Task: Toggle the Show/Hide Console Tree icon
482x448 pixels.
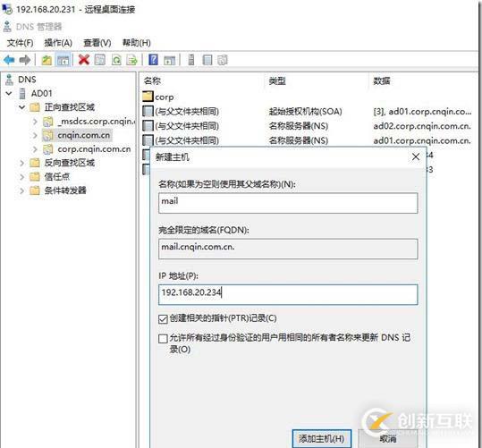Action: coord(63,60)
